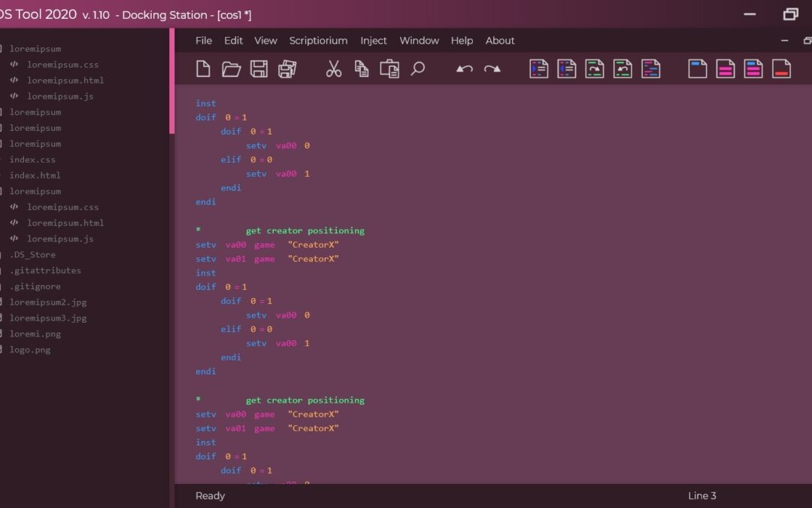Open loremipsum3.jpg in the sidebar
This screenshot has width=812, height=508.
click(x=47, y=318)
